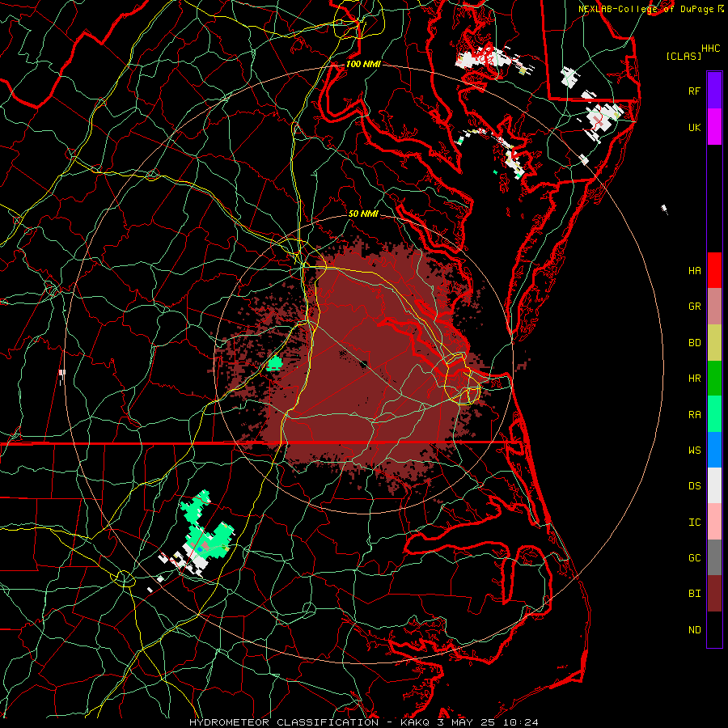
Task: Click the UK magenta legend swatch
Action: 714,127
